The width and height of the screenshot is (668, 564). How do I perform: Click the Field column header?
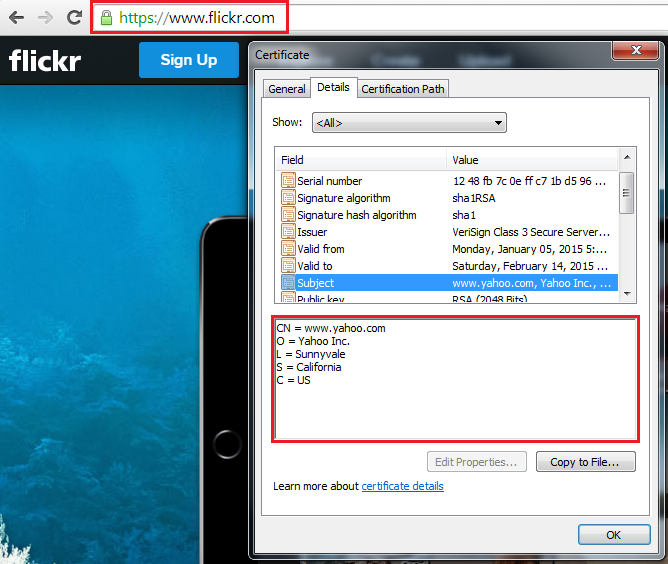click(x=362, y=160)
